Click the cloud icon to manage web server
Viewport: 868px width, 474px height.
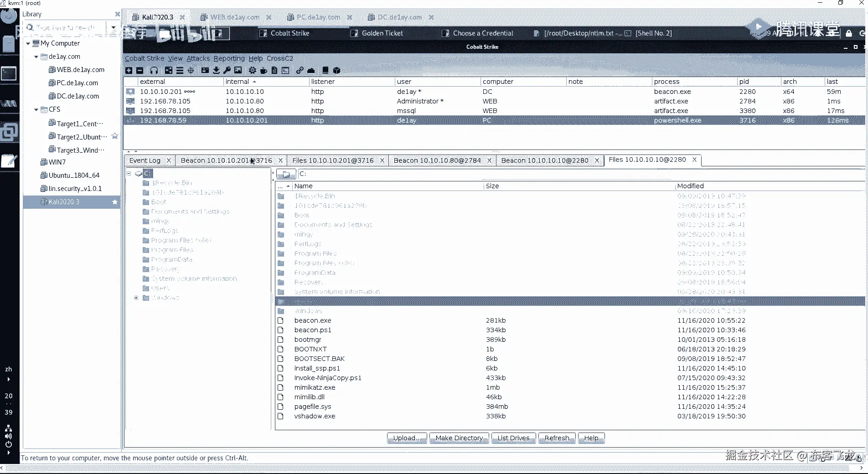pyautogui.click(x=311, y=70)
